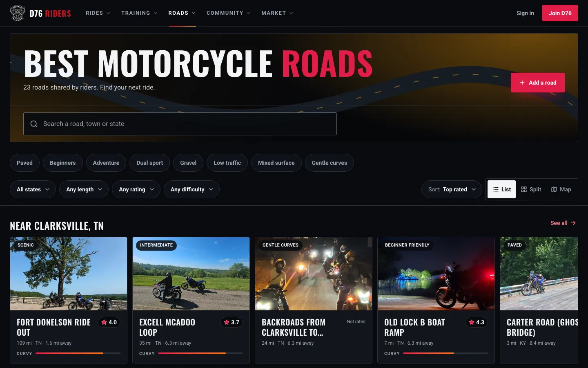This screenshot has width=588, height=368.
Task: Click the 4.3 star badge on Old Lock B
Action: (x=477, y=322)
